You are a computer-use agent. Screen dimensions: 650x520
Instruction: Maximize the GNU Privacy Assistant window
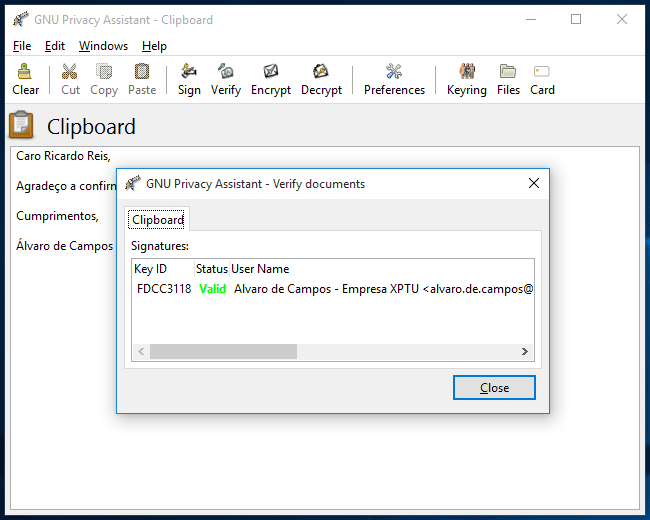click(576, 19)
